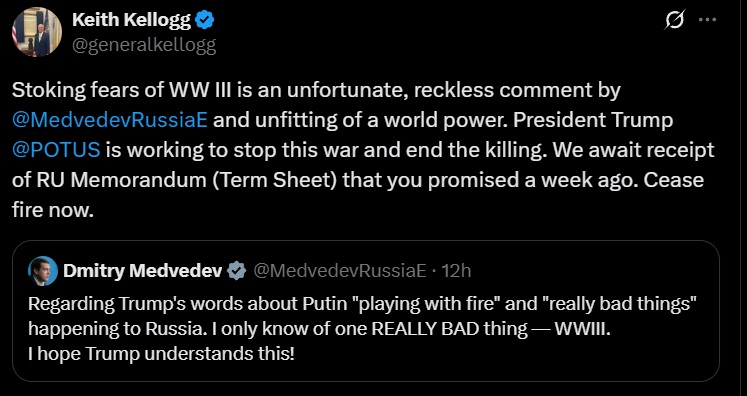
Task: Click the Keith Kellogg display name
Action: (x=131, y=20)
